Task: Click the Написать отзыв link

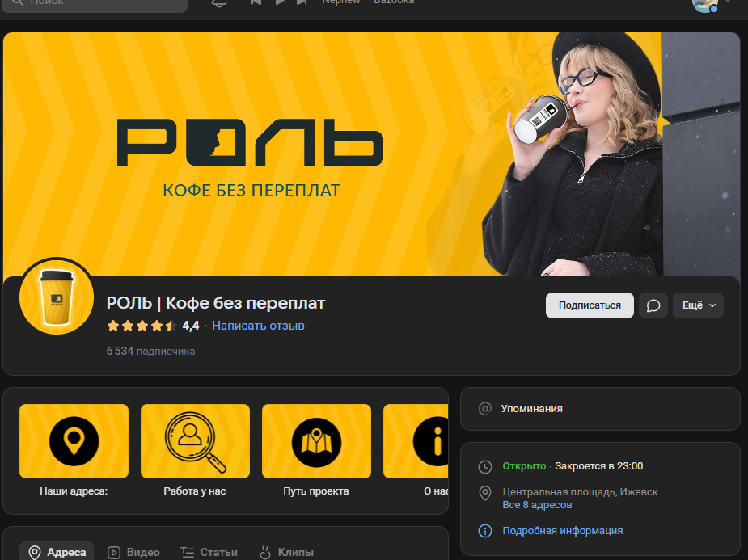Action: [x=258, y=326]
